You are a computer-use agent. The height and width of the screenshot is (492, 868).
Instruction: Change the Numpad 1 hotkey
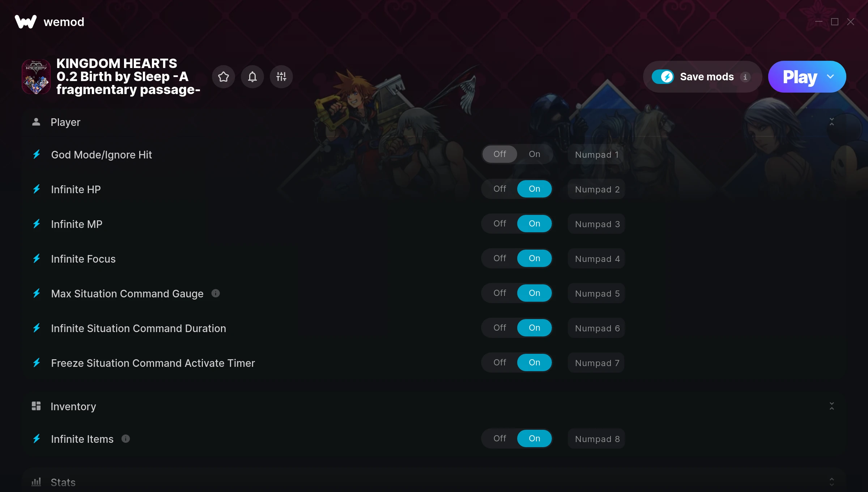pyautogui.click(x=596, y=154)
